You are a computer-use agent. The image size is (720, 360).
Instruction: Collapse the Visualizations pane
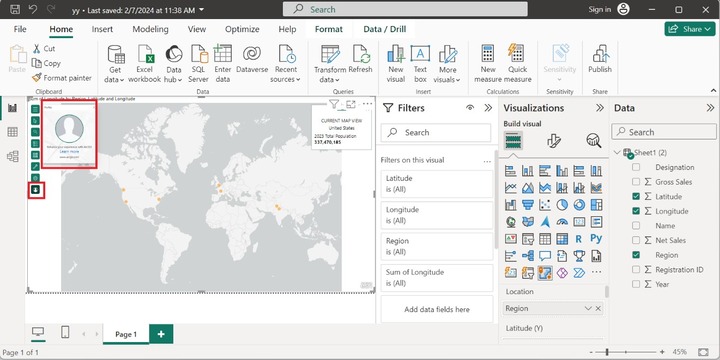(600, 108)
